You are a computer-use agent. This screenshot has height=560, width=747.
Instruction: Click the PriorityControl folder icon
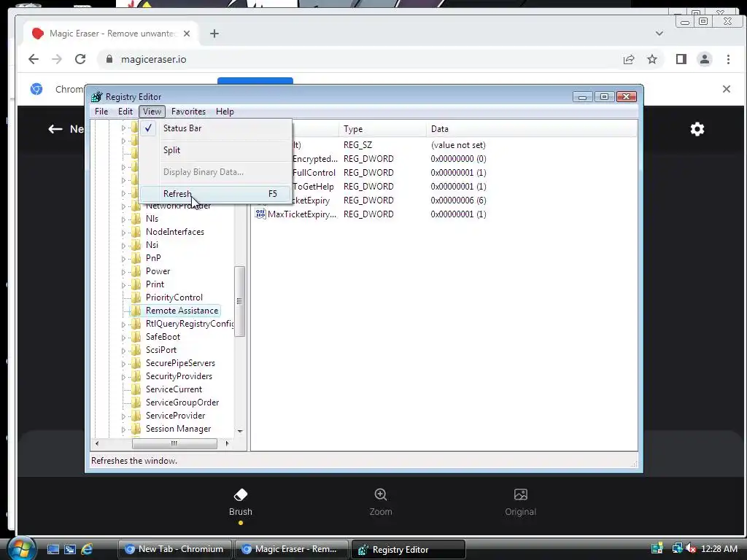pyautogui.click(x=136, y=297)
